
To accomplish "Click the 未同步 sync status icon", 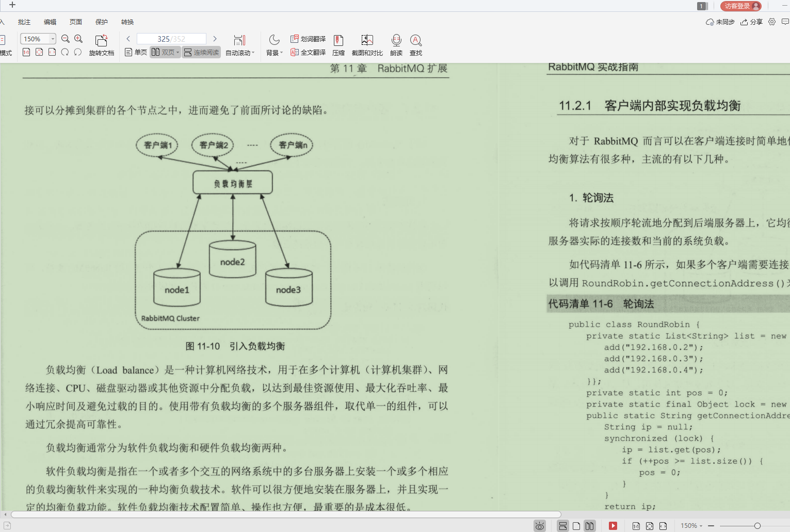I will click(x=720, y=22).
